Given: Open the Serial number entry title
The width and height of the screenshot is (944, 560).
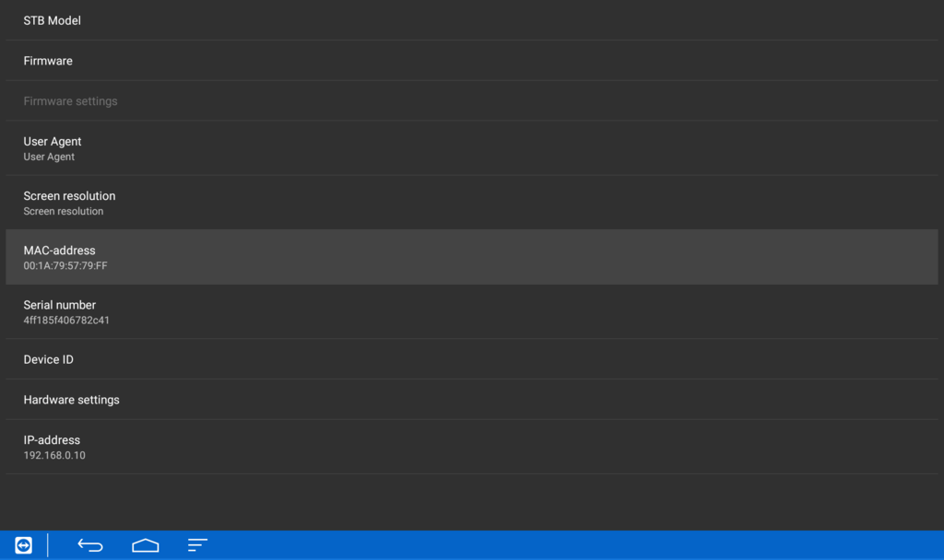Looking at the screenshot, I should [60, 305].
